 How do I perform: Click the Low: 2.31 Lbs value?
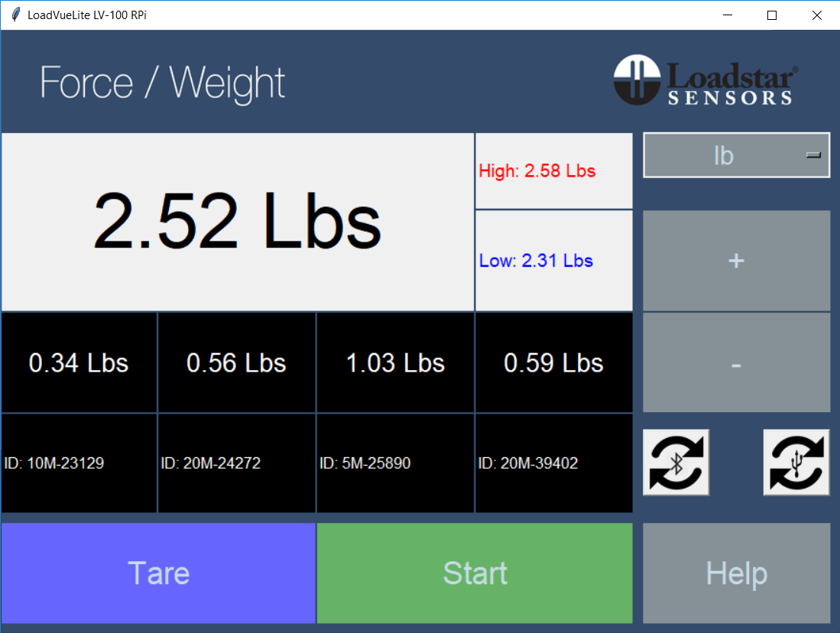coord(537,261)
